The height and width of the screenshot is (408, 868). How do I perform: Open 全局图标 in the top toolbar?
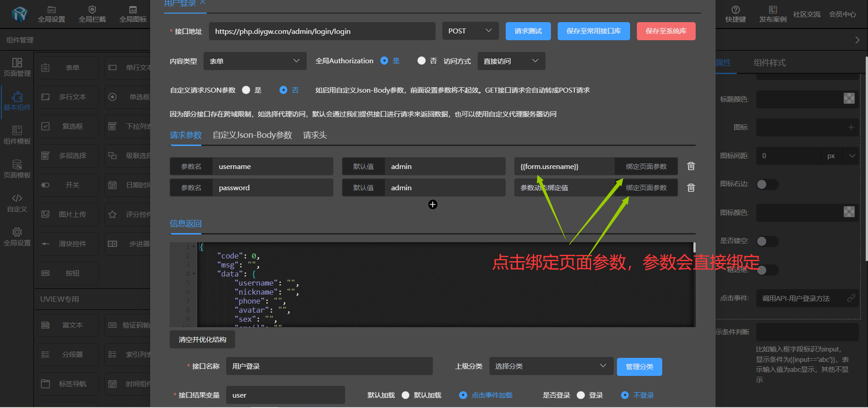coord(133,14)
